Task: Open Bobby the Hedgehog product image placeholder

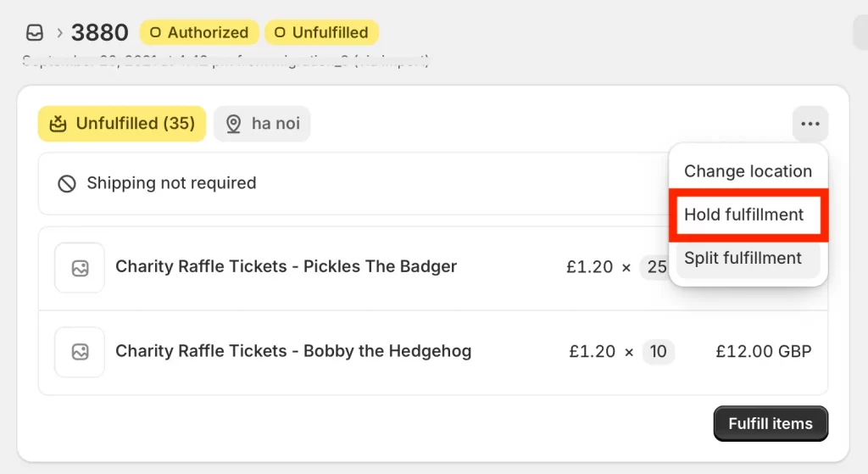Action: 80,352
